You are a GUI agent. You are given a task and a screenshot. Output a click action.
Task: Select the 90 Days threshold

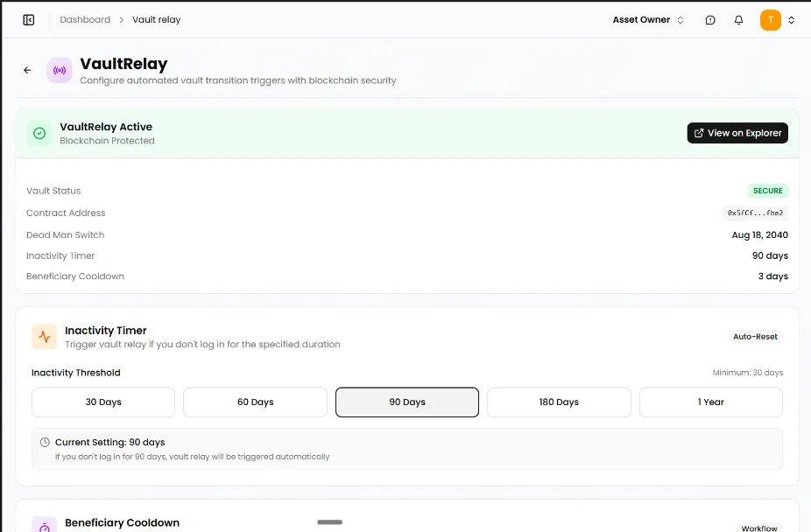coord(407,402)
